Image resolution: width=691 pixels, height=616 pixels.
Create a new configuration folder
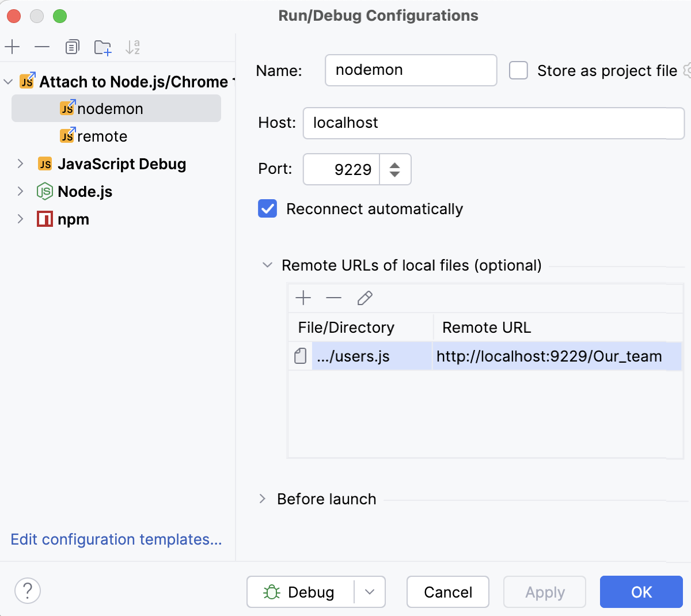click(x=102, y=47)
